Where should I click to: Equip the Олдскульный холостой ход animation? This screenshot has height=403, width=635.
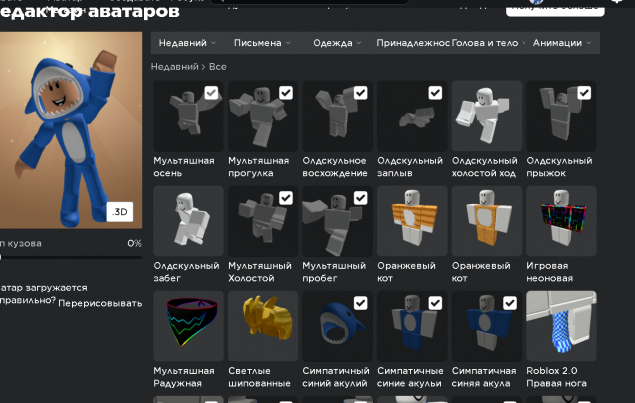[x=486, y=116]
